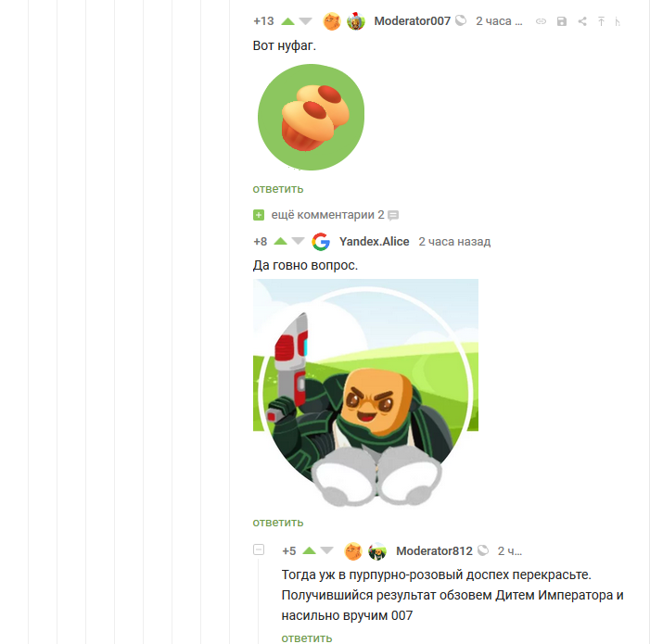650x644 pixels.
Task: Save Moderator007's comment with the floppy icon
Action: point(562,21)
